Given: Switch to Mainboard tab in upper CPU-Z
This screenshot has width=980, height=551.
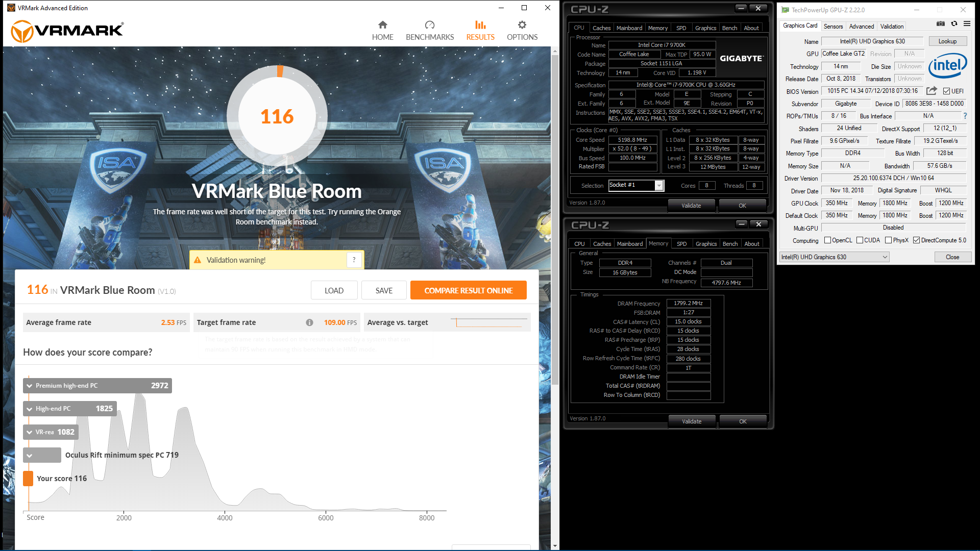Looking at the screenshot, I should coord(629,28).
